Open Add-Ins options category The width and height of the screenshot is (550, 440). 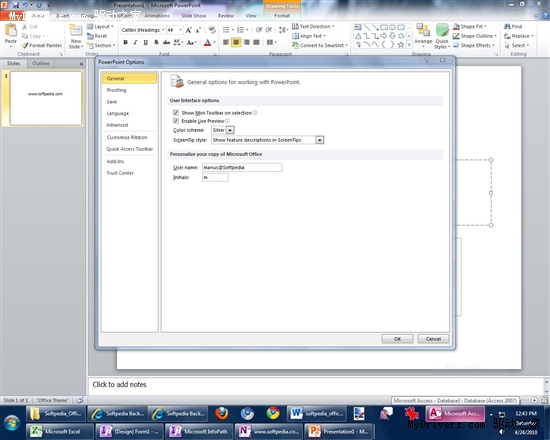pos(129,161)
